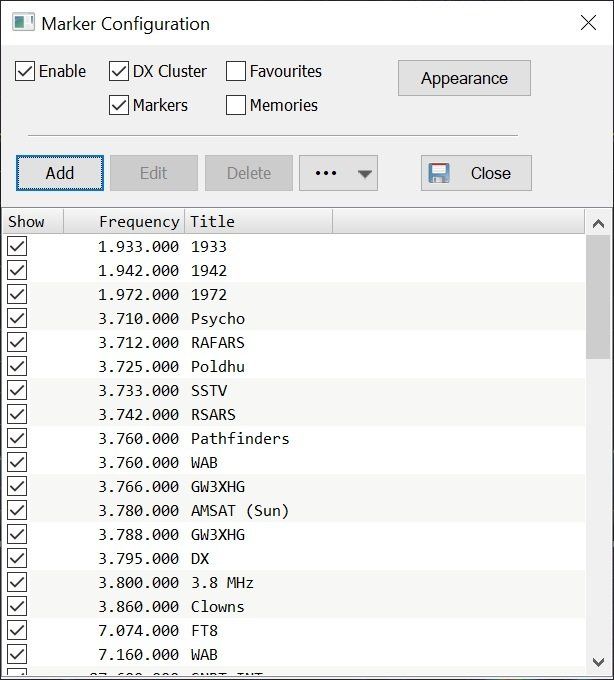Select the RSARS marker row
This screenshot has width=614, height=680.
[294, 414]
